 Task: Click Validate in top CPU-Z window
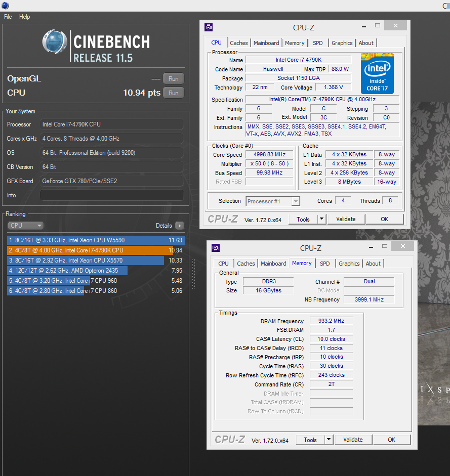(x=346, y=219)
